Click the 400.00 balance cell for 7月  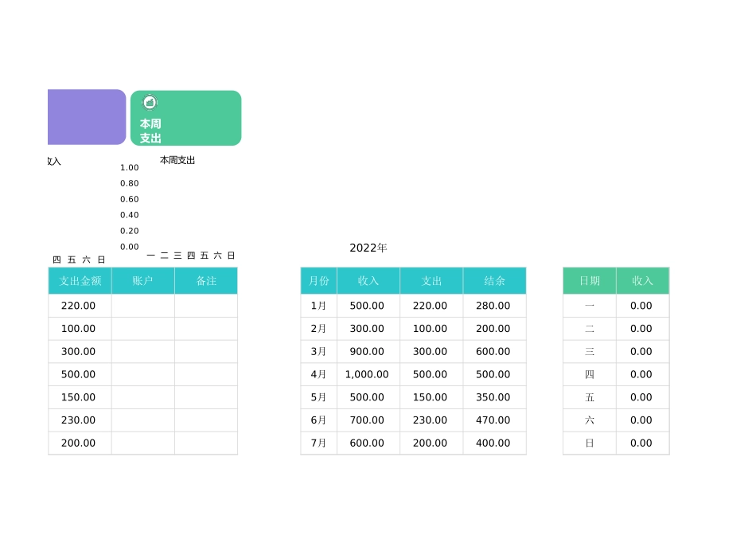pos(493,443)
